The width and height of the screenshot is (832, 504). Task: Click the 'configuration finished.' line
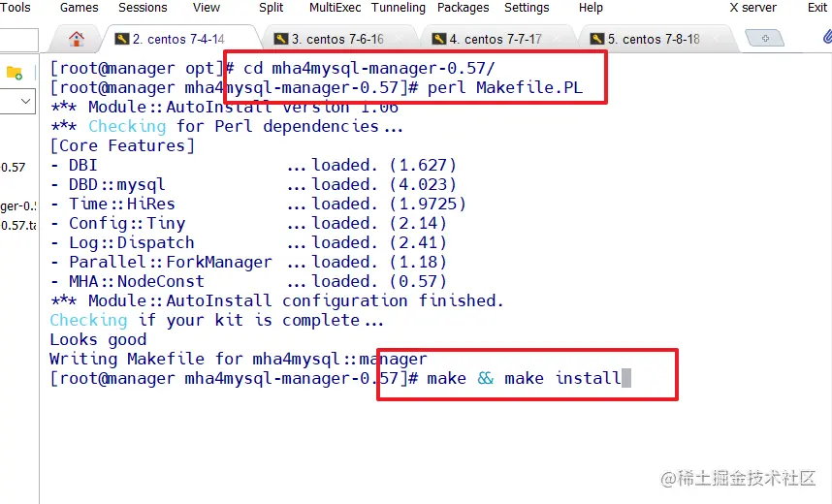pos(277,300)
